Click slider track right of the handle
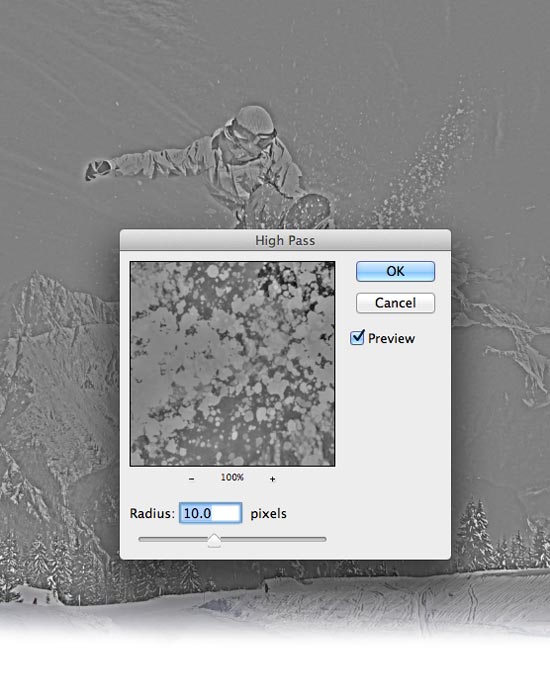 (x=274, y=539)
